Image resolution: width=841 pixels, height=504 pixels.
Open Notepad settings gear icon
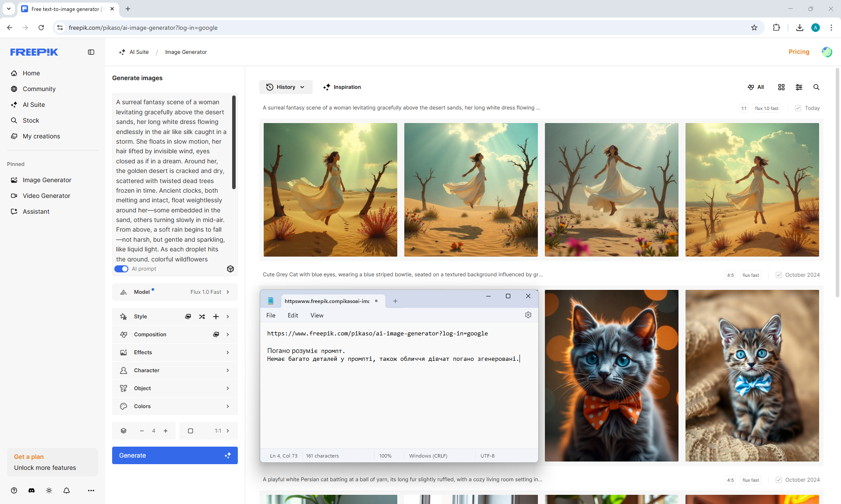pos(528,315)
